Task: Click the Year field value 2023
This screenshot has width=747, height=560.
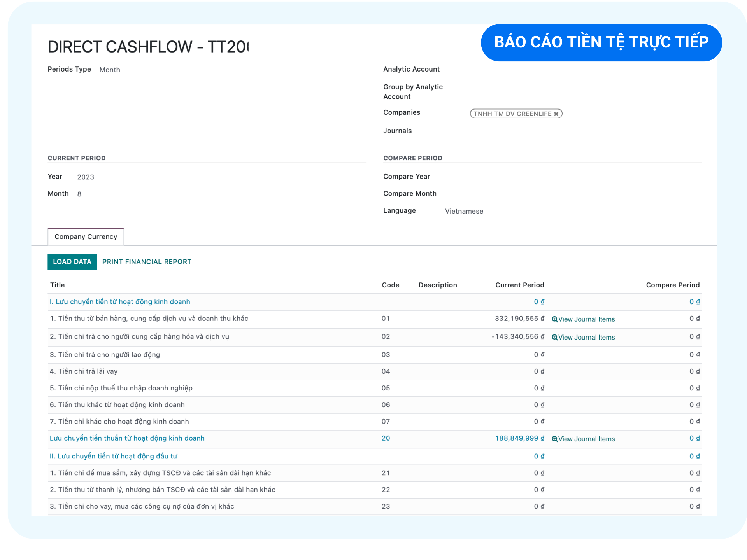Action: [86, 177]
